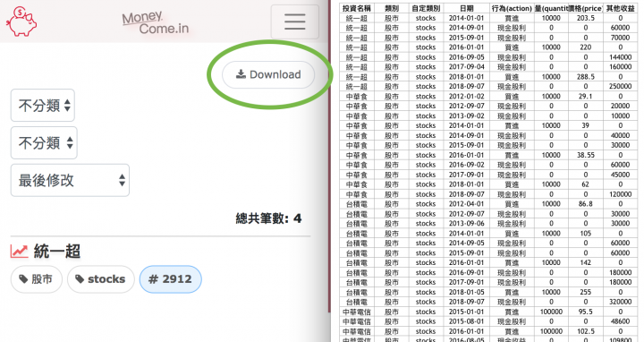644x342 pixels.
Task: Click the Download button
Action: 268,74
